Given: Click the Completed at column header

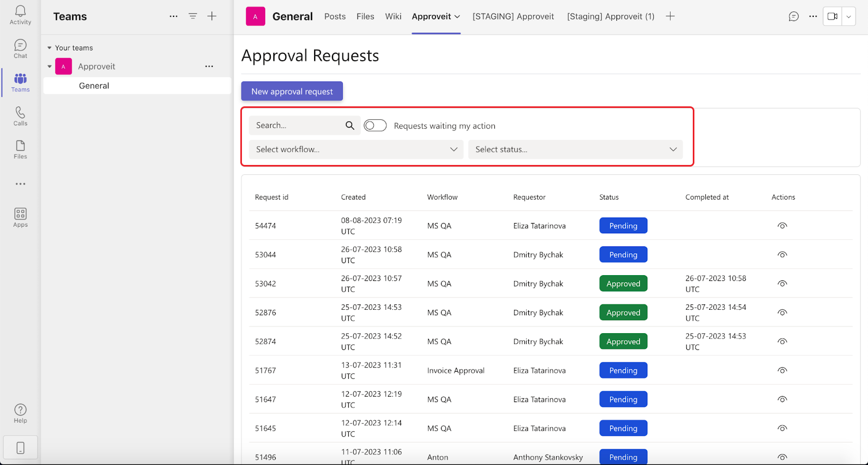Looking at the screenshot, I should pyautogui.click(x=707, y=197).
